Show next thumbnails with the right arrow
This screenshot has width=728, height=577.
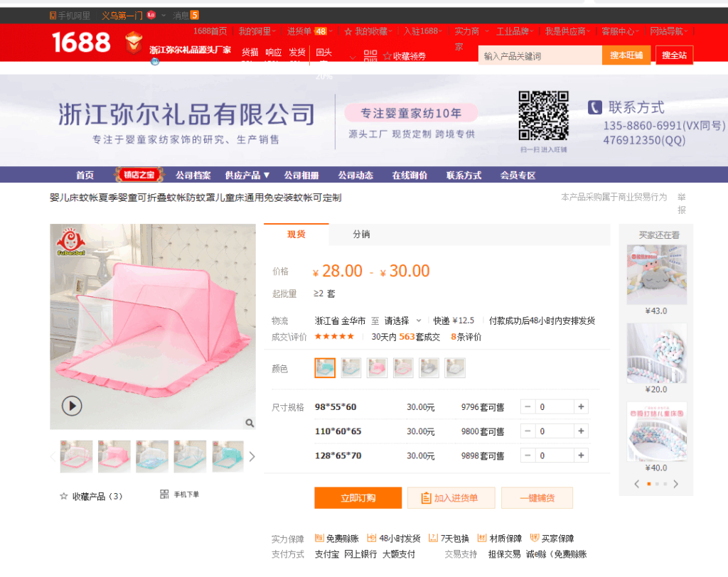pyautogui.click(x=252, y=457)
